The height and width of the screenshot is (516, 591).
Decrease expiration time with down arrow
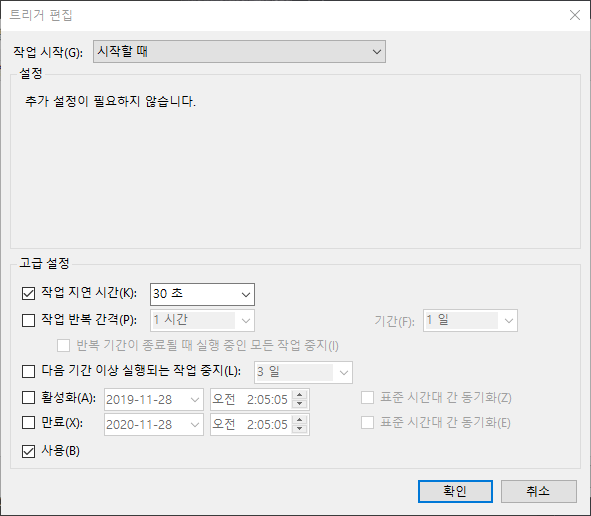pos(300,429)
